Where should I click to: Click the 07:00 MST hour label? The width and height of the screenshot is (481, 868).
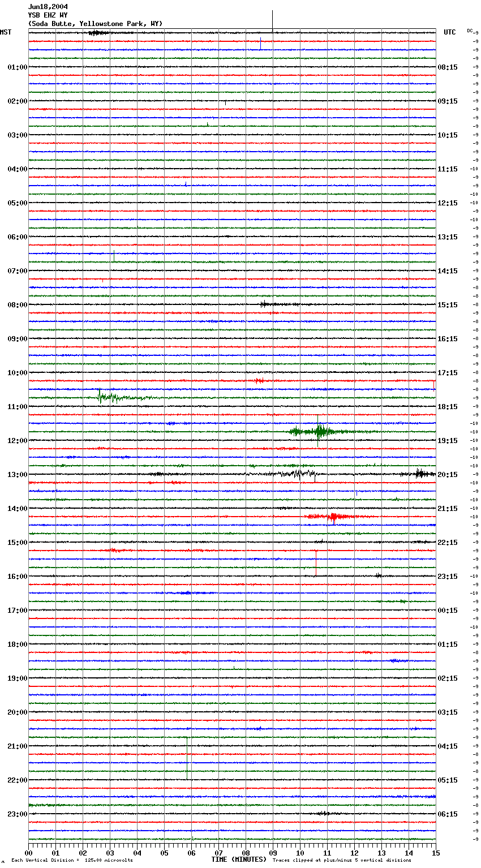coord(18,271)
